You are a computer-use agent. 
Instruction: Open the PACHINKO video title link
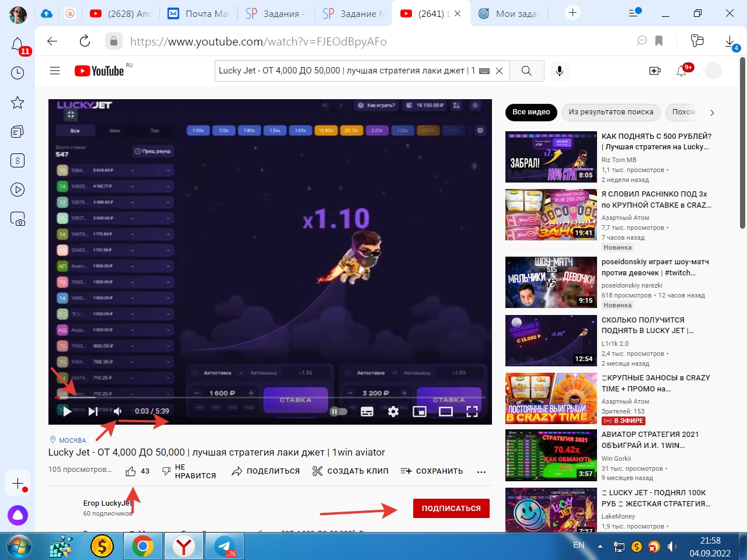(657, 199)
